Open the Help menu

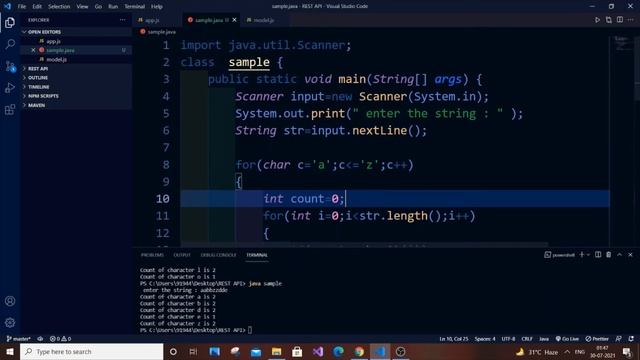[157, 7]
